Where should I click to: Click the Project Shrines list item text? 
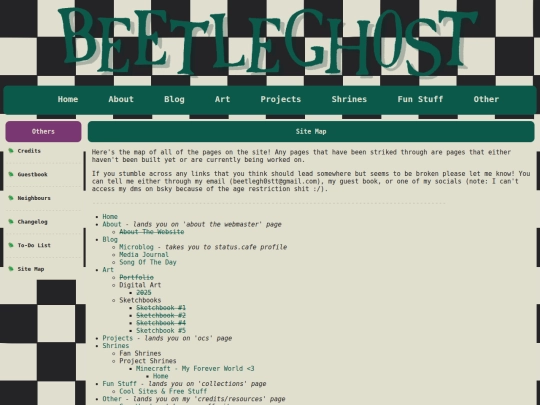(148, 361)
